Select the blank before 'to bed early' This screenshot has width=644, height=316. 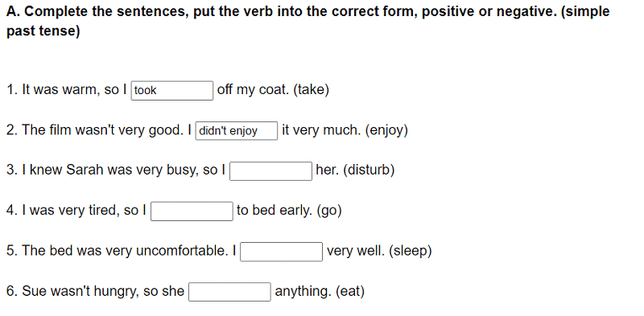192,211
